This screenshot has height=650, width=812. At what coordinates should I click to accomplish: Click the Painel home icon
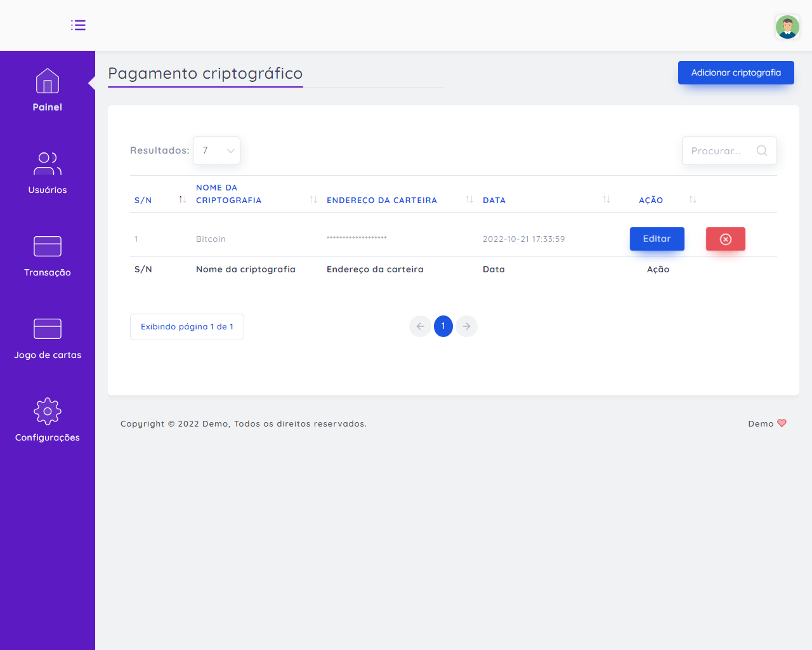[x=48, y=81]
